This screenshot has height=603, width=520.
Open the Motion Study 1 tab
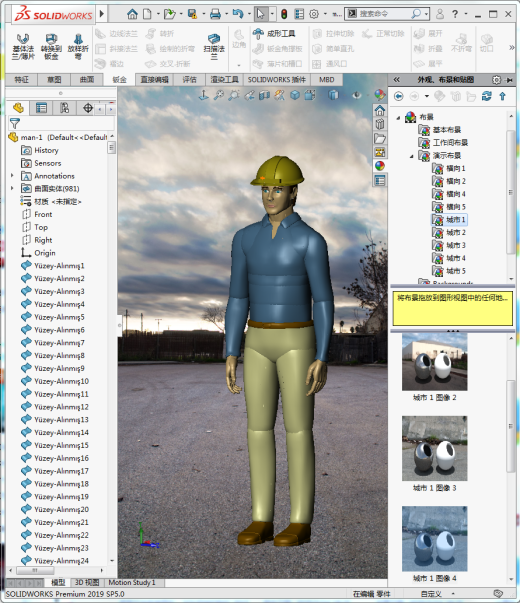click(132, 582)
